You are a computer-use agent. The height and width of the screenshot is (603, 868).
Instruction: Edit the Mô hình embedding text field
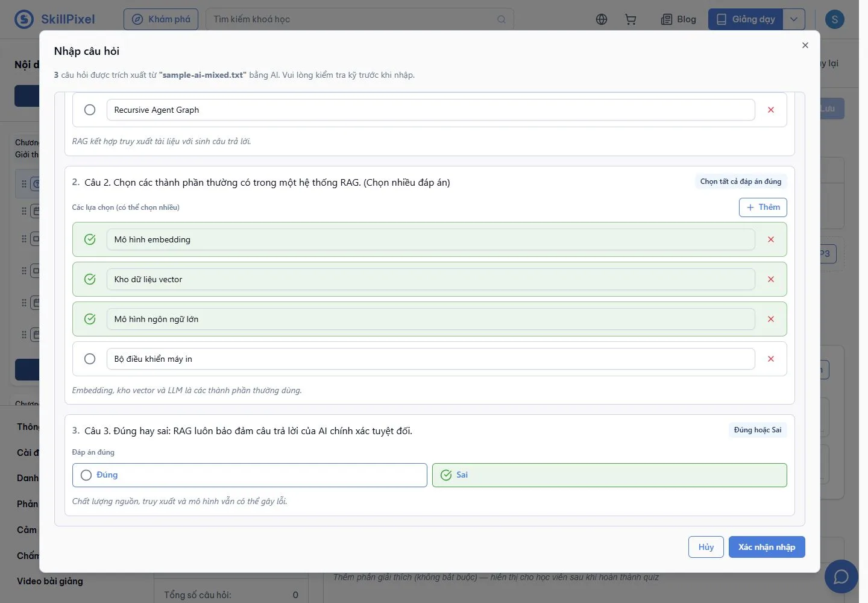430,239
